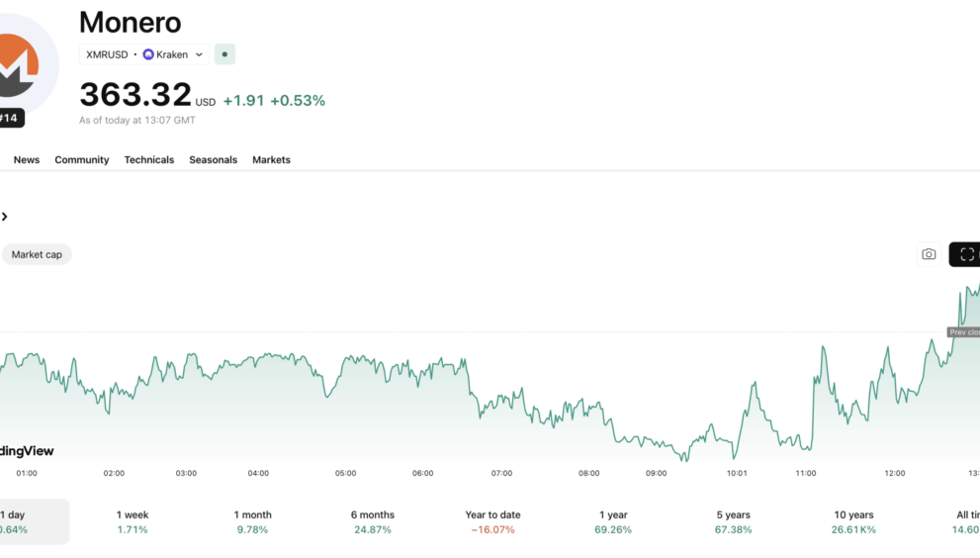
Task: Open the News tab
Action: [27, 159]
